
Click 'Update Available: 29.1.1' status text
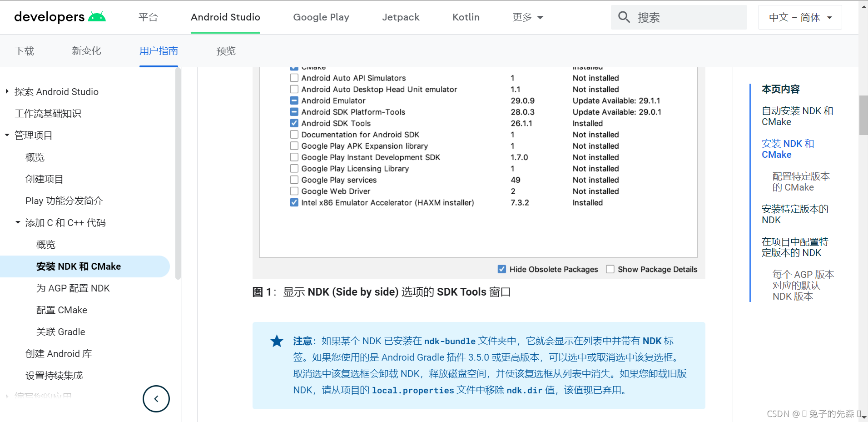(x=616, y=100)
